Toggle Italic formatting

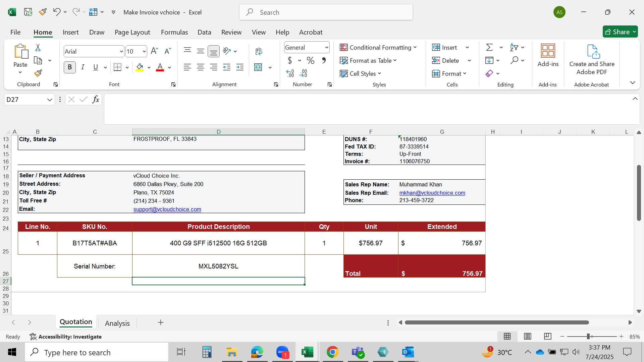click(x=83, y=67)
